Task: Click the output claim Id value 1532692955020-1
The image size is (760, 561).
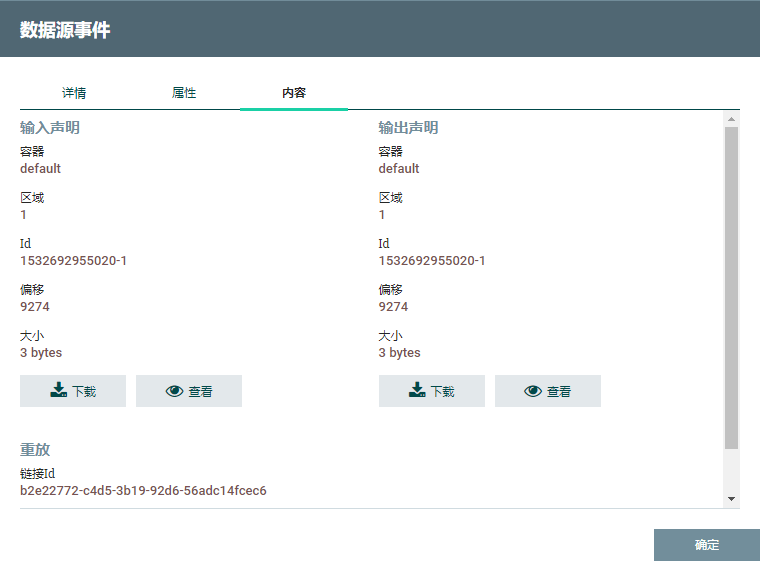Action: (432, 261)
